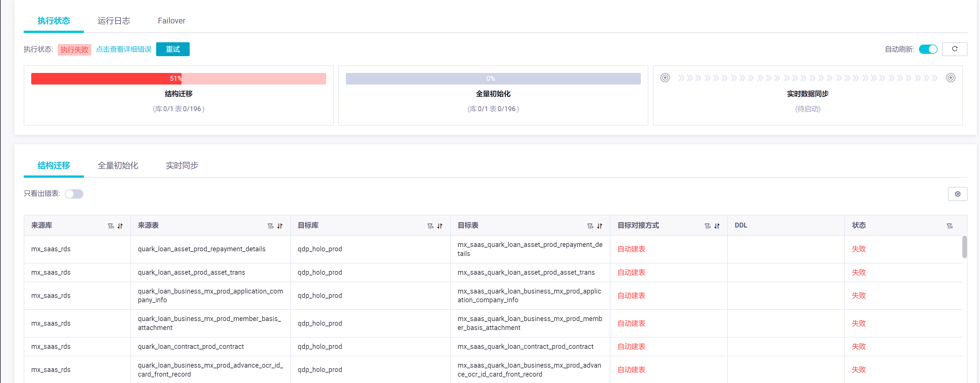The height and width of the screenshot is (383, 980).
Task: Click filter icon in 状态 column
Action: pyautogui.click(x=950, y=226)
